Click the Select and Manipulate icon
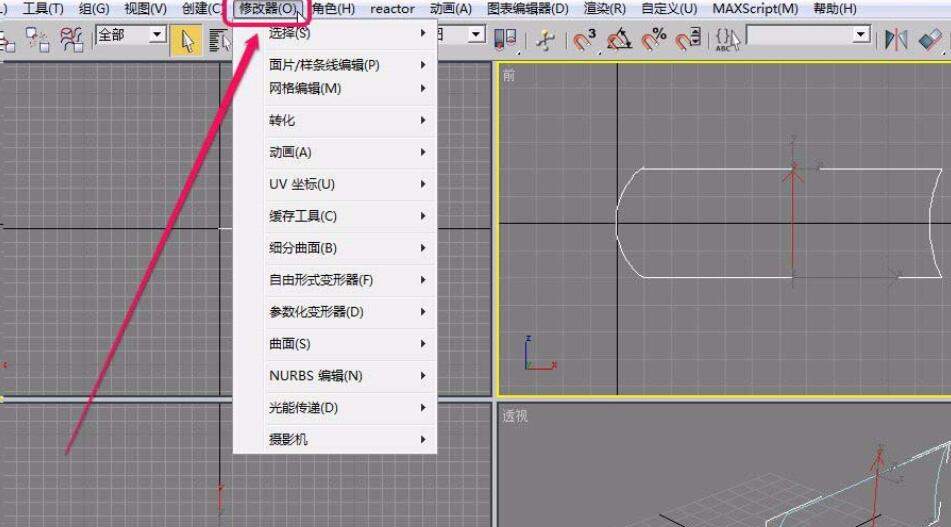 pyautogui.click(x=545, y=40)
